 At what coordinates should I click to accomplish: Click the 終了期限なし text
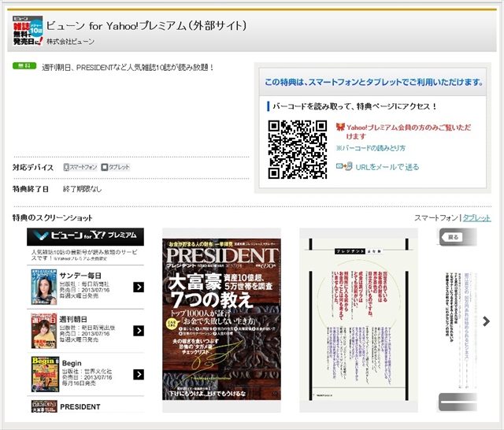click(x=82, y=189)
